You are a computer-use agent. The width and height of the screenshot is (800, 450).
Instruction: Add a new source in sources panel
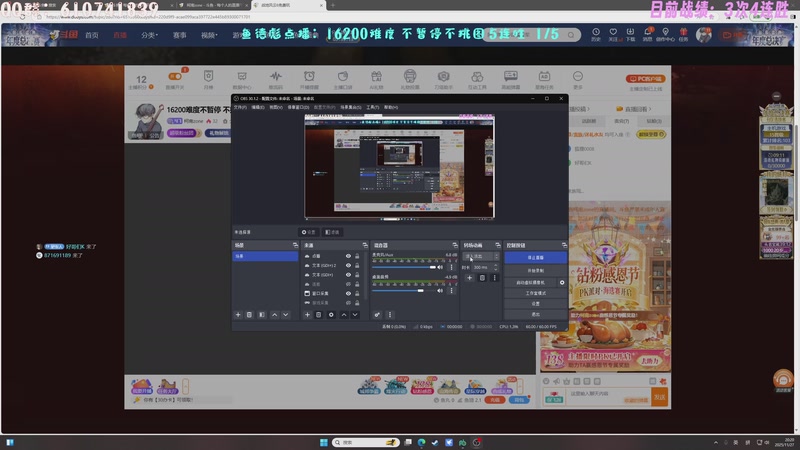pos(307,315)
